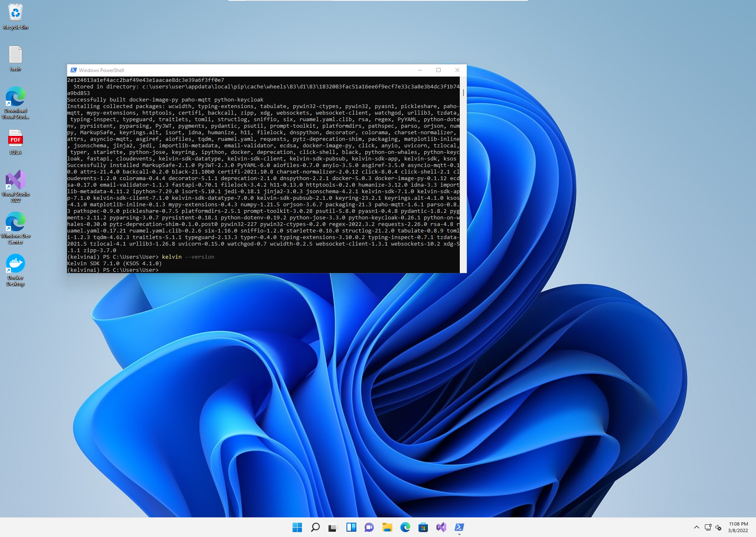
Task: Open taskbar Search
Action: [x=315, y=527]
